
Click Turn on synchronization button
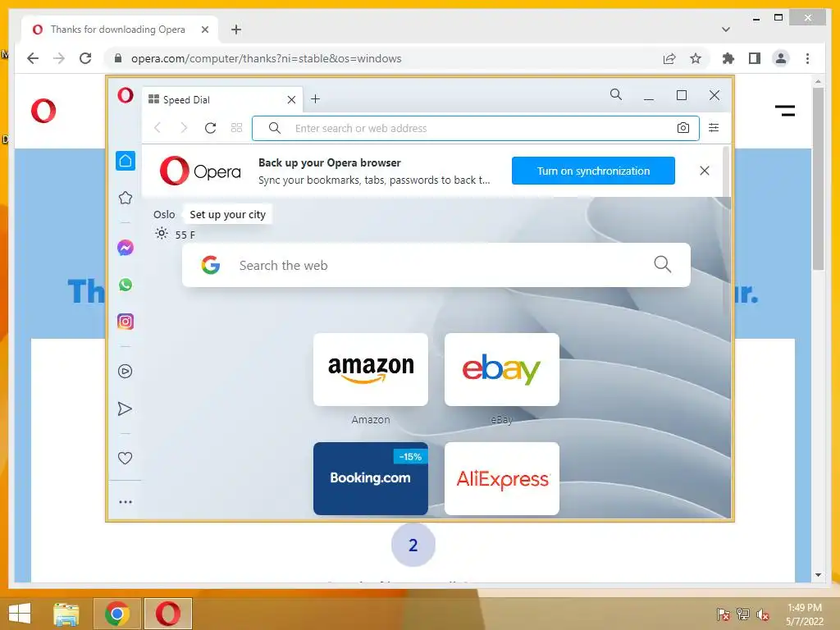click(x=593, y=171)
